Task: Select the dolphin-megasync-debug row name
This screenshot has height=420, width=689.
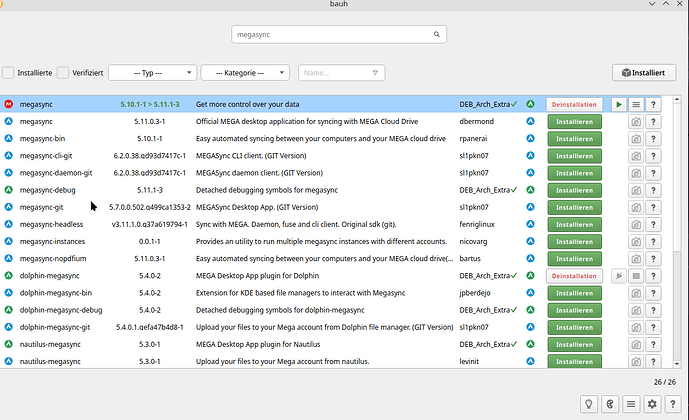Action: [61, 310]
